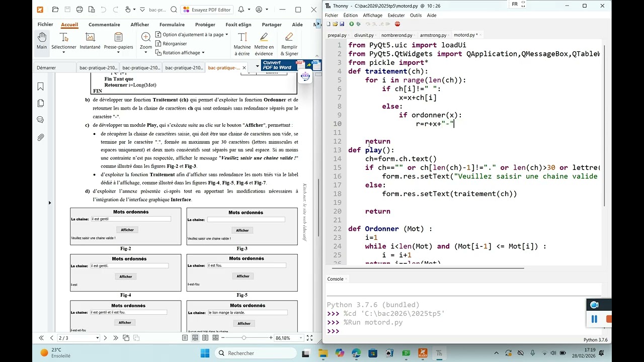Expand the Foxit document tabs list arrow
Screen dimensions: 644x362
pos(258,67)
